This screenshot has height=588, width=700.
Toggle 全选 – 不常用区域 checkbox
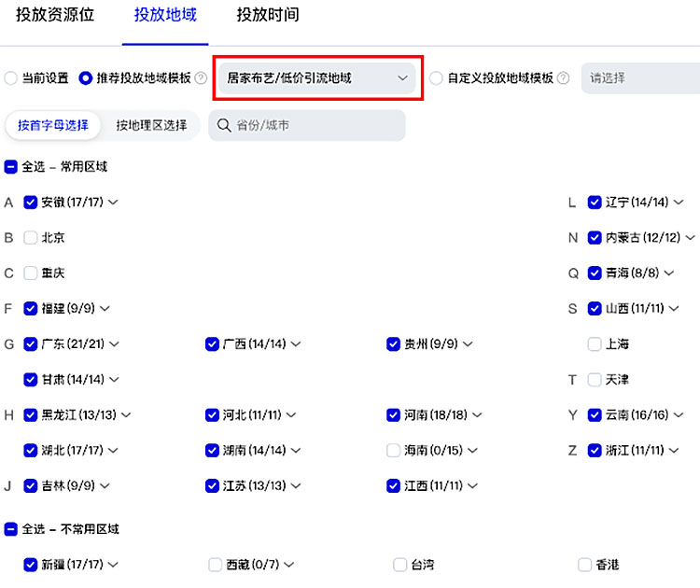coord(10,529)
